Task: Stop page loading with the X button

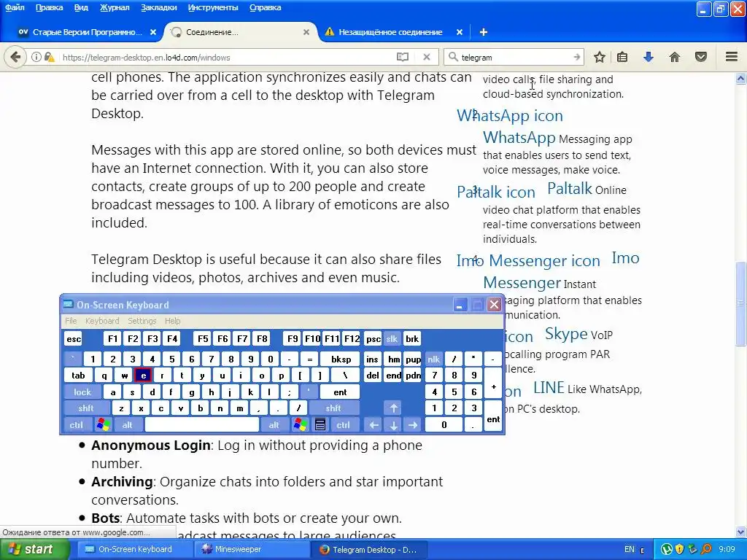Action: [427, 57]
